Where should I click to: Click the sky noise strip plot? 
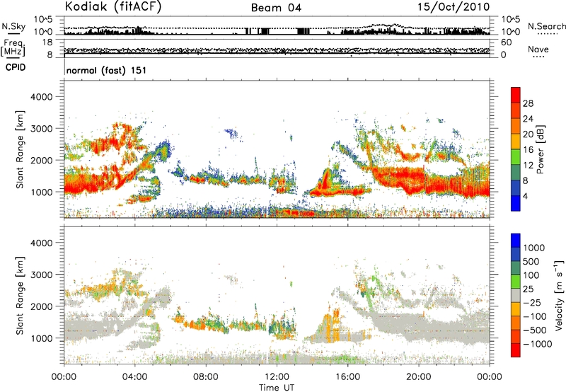pos(277,25)
